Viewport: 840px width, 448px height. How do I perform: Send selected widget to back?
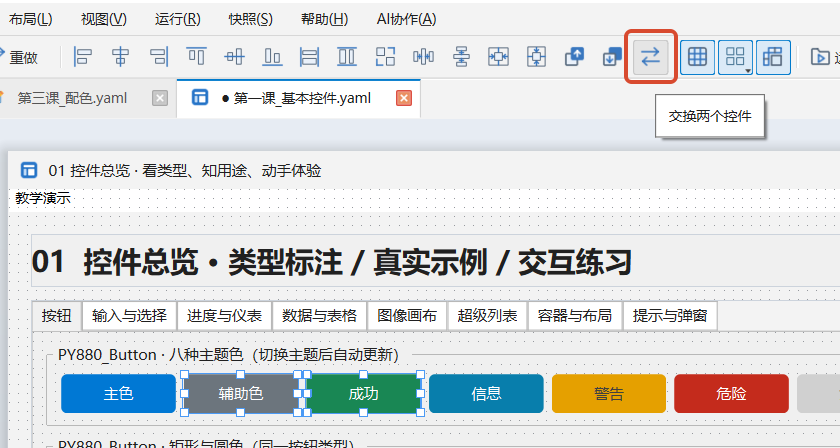tap(612, 56)
